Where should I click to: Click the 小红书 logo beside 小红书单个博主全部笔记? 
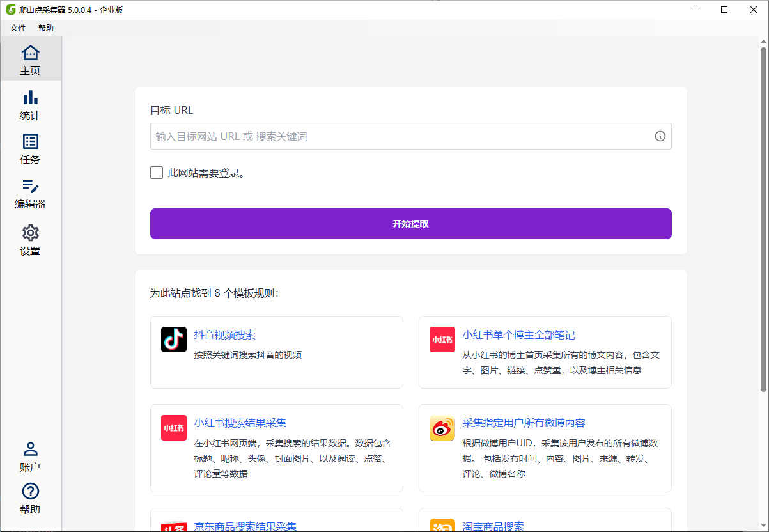point(442,340)
